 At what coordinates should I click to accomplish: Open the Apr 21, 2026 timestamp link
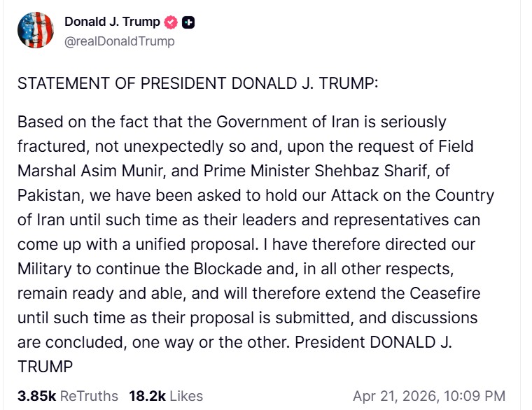[428, 396]
